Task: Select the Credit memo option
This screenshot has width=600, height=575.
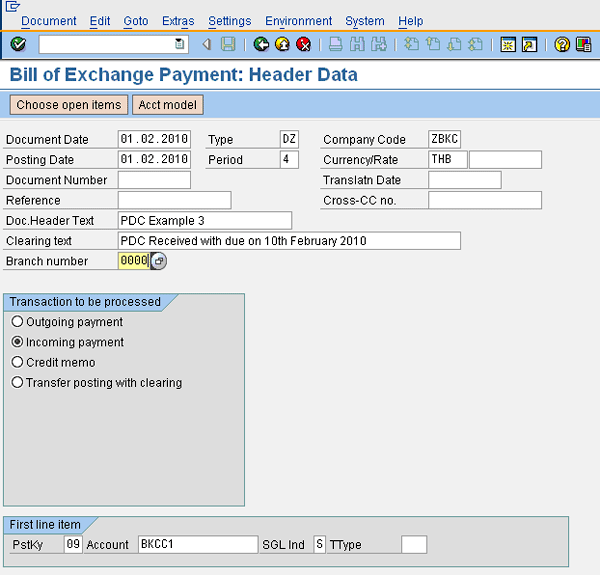Action: point(17,362)
